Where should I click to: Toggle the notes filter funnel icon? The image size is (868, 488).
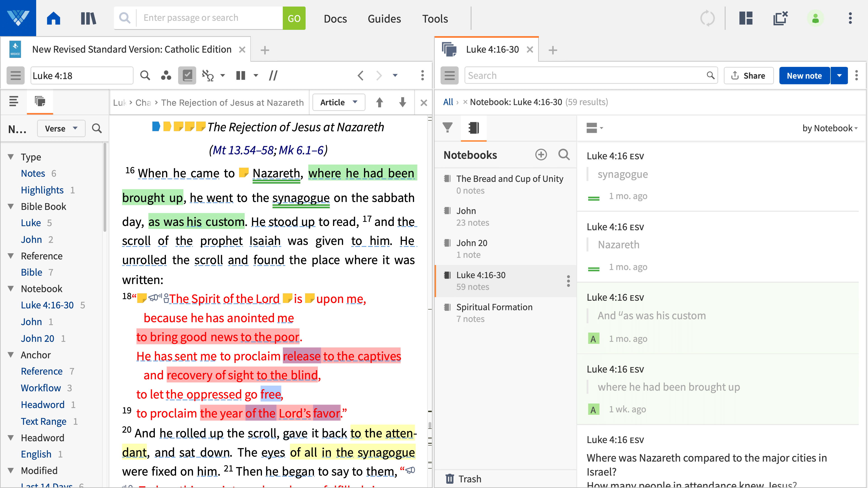tap(448, 128)
